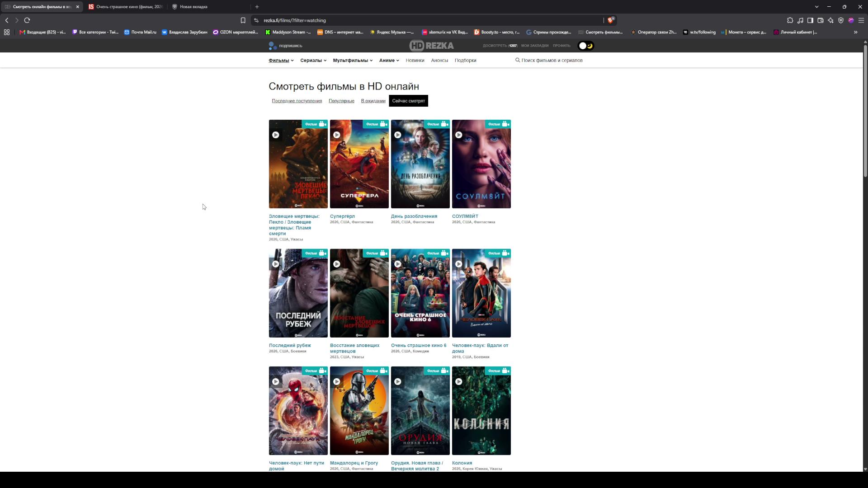Open Brave Shields lion icon
The width and height of the screenshot is (868, 488).
[x=610, y=20]
